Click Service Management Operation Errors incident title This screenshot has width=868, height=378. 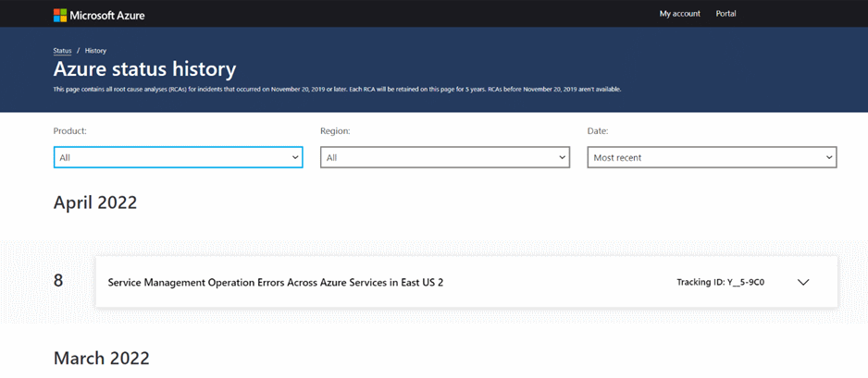point(276,283)
